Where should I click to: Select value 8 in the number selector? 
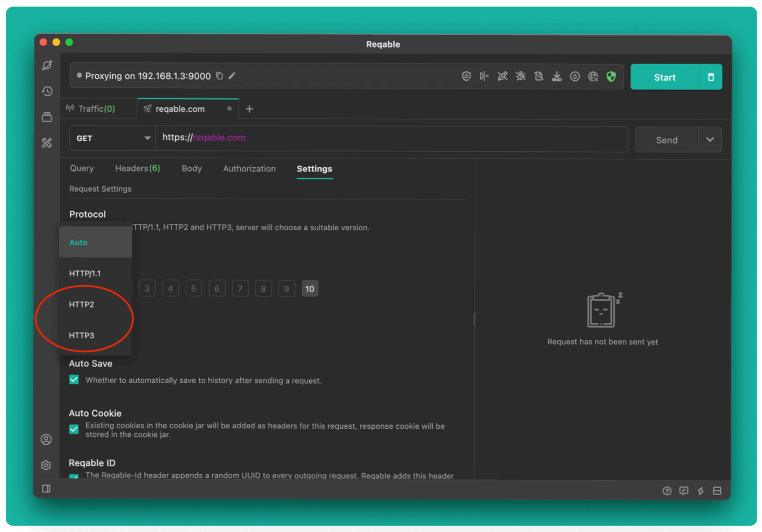pyautogui.click(x=264, y=288)
